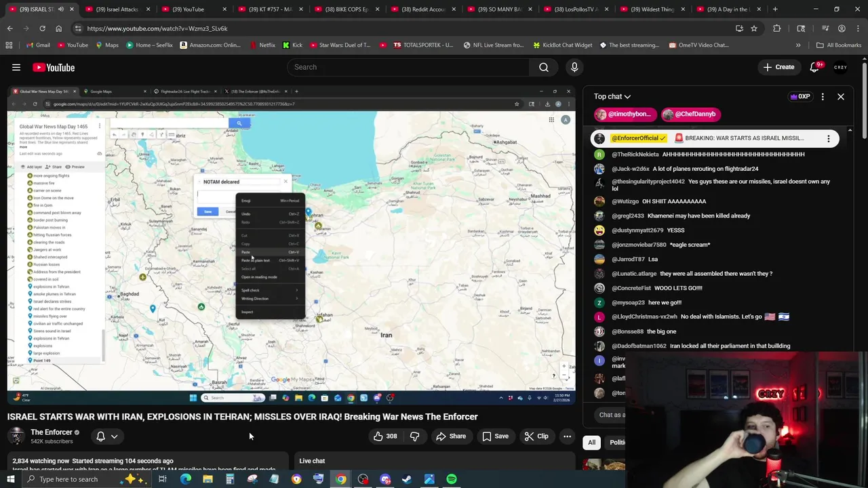Viewport: 868px width, 488px height.
Task: Open @ChefDannyb super chat chip
Action: pyautogui.click(x=690, y=114)
